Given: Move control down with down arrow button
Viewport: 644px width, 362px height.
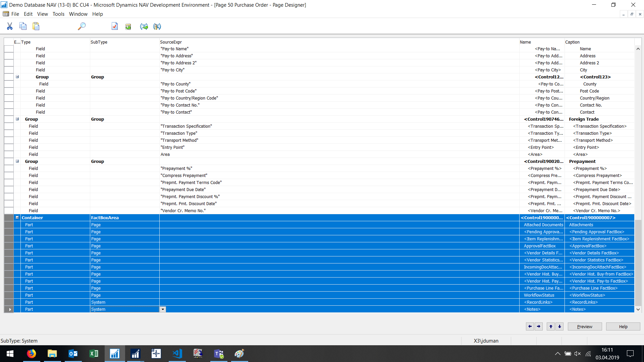Looking at the screenshot, I should [x=559, y=326].
